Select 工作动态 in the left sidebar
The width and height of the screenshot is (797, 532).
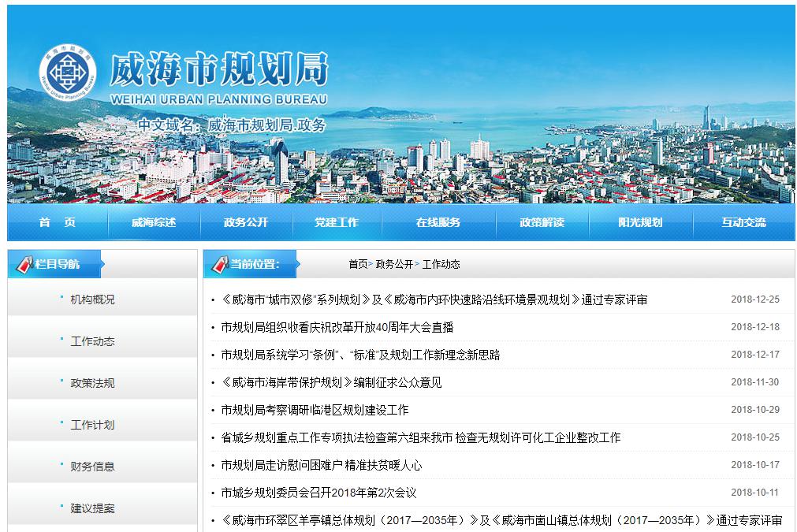pyautogui.click(x=92, y=341)
